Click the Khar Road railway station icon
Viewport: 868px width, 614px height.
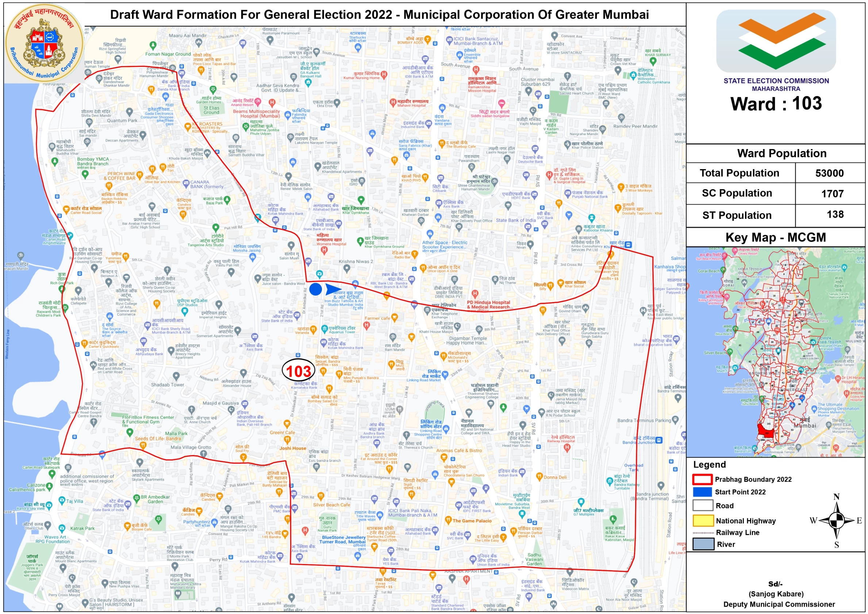pos(628,244)
